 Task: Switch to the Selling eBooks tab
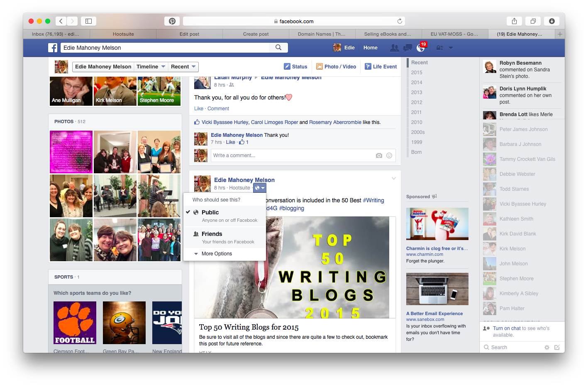coord(388,34)
